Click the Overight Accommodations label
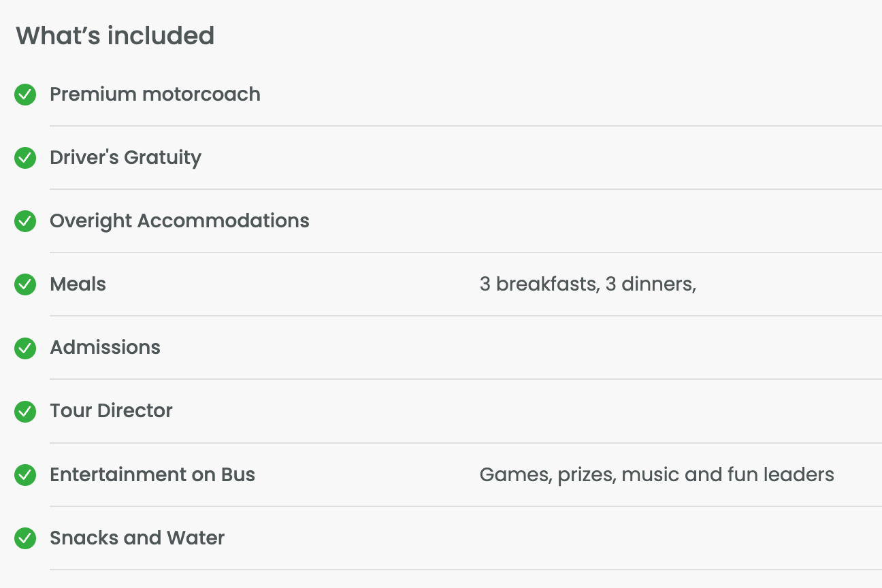This screenshot has width=882, height=588. [180, 221]
